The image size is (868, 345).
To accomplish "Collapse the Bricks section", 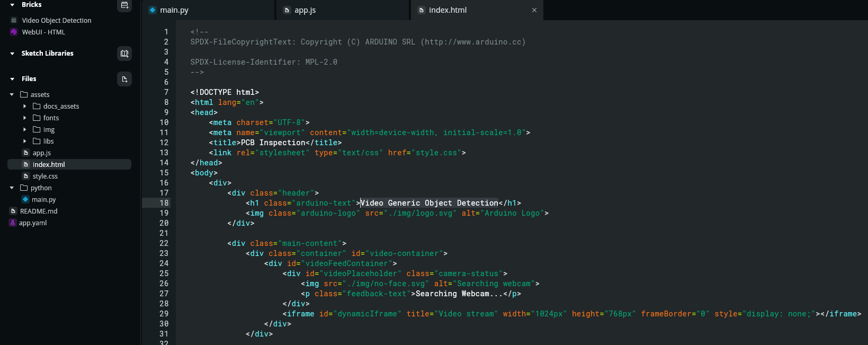I will (12, 5).
